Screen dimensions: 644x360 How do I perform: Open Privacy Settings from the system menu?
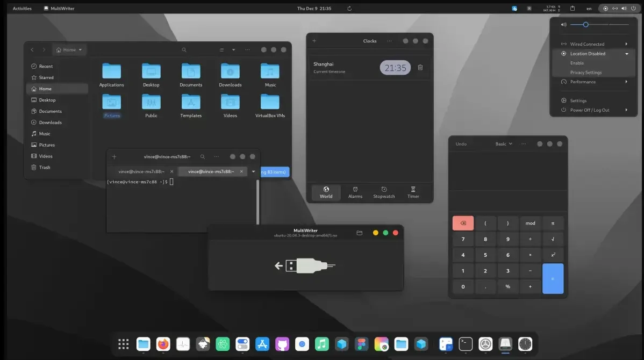pyautogui.click(x=585, y=72)
